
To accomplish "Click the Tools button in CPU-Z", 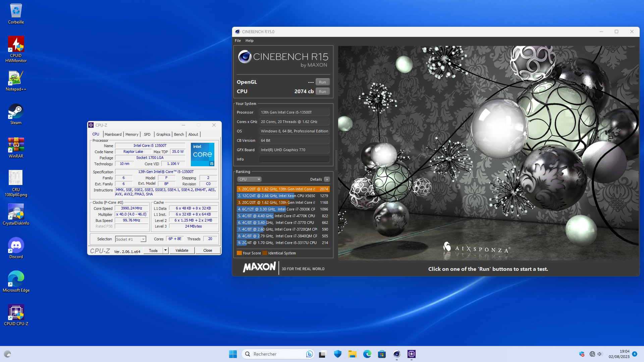I will click(x=153, y=250).
